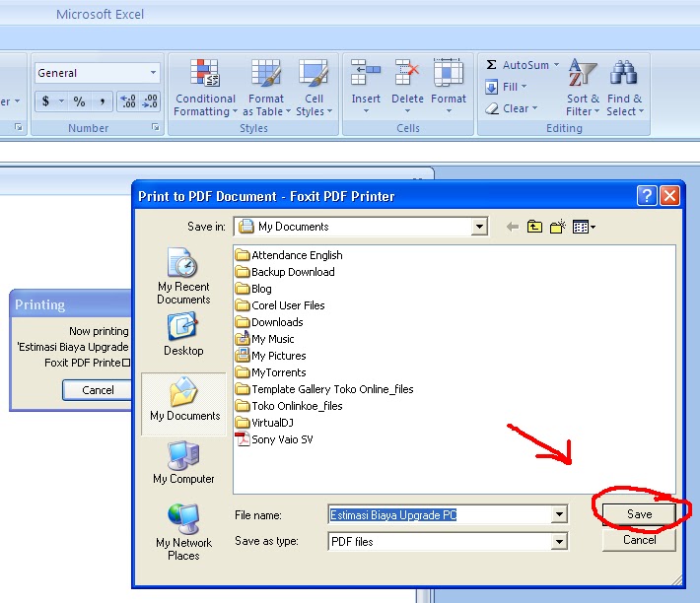This screenshot has width=700, height=603.
Task: Click Cancel in Foxit PDF dialog
Action: pos(639,540)
